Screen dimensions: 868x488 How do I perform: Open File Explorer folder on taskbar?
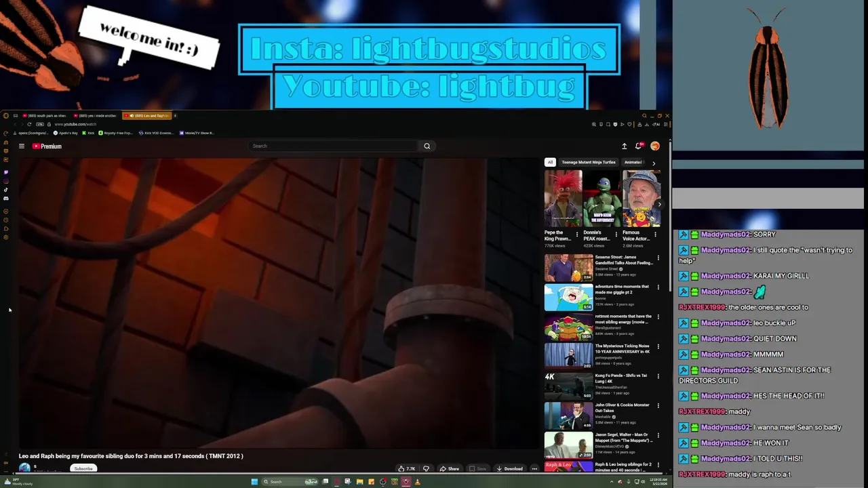coord(359,482)
